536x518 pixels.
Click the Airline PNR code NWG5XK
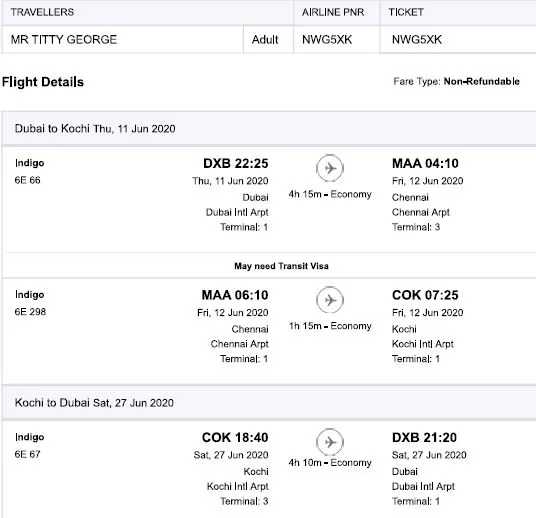[x=327, y=40]
